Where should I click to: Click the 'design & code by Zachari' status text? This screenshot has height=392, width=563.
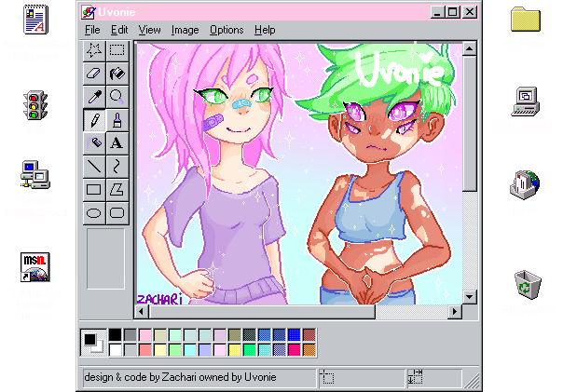(180, 377)
